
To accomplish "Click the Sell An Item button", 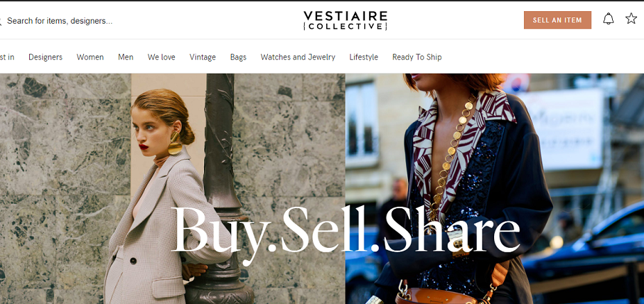I will coord(557,20).
